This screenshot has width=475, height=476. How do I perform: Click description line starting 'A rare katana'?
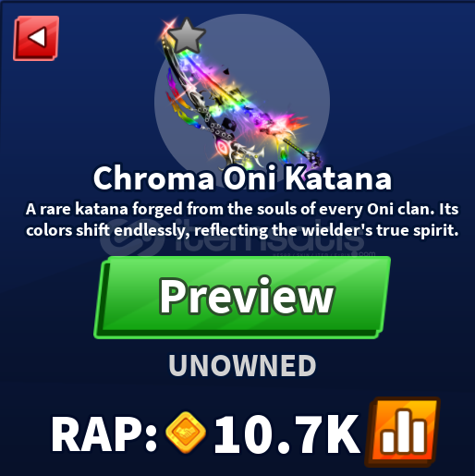pyautogui.click(x=242, y=209)
